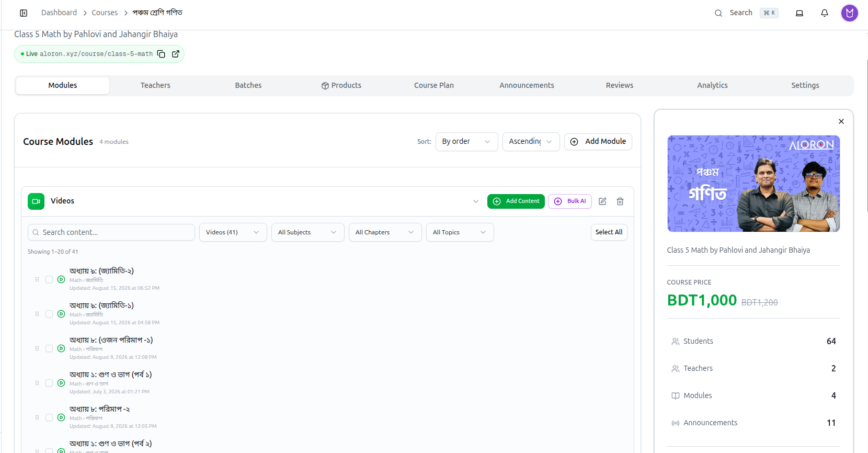Image resolution: width=868 pixels, height=453 pixels.
Task: Click the BDT1,000 course price
Action: coord(702,301)
